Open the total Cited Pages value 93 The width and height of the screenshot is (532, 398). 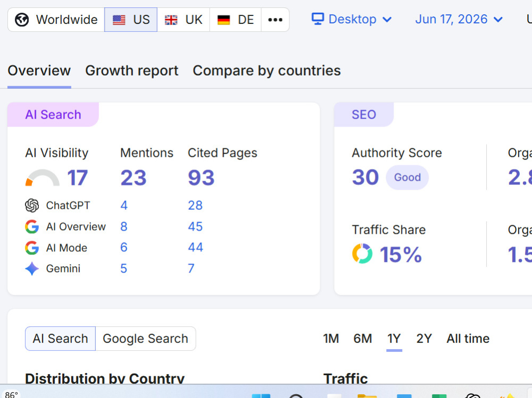pyautogui.click(x=201, y=177)
